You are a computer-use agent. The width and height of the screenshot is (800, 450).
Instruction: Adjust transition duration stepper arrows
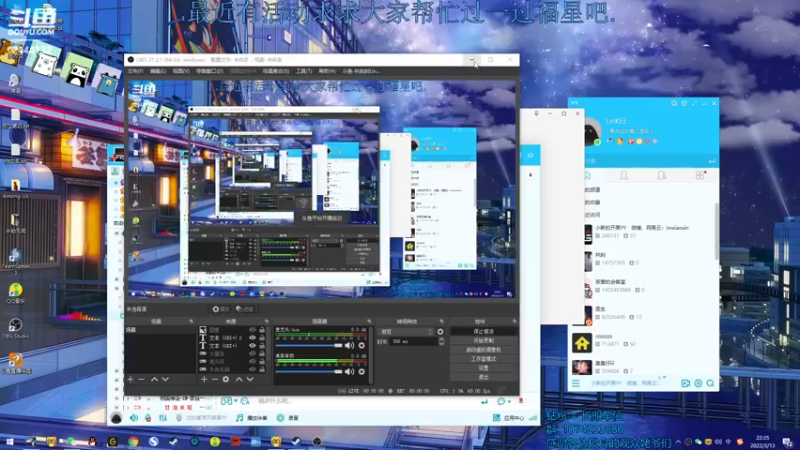tap(441, 341)
